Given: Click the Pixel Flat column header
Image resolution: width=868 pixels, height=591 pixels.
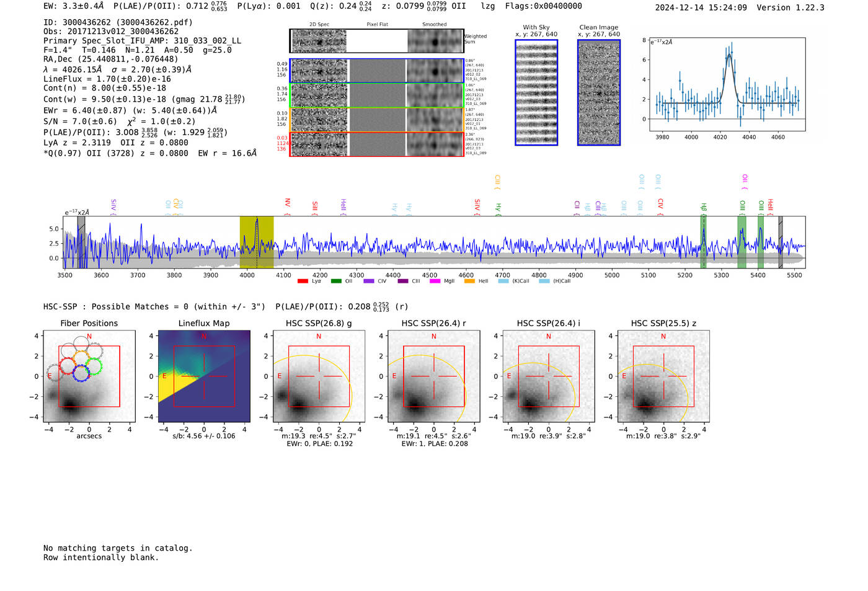Looking at the screenshot, I should point(377,25).
